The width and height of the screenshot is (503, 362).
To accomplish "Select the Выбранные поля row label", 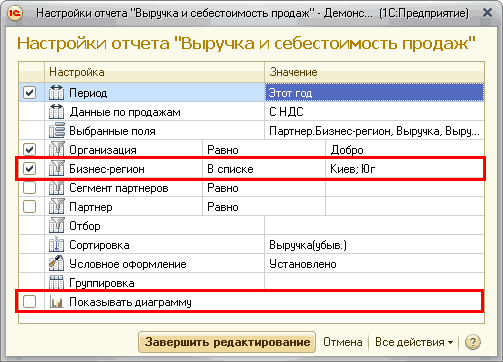I will click(112, 131).
